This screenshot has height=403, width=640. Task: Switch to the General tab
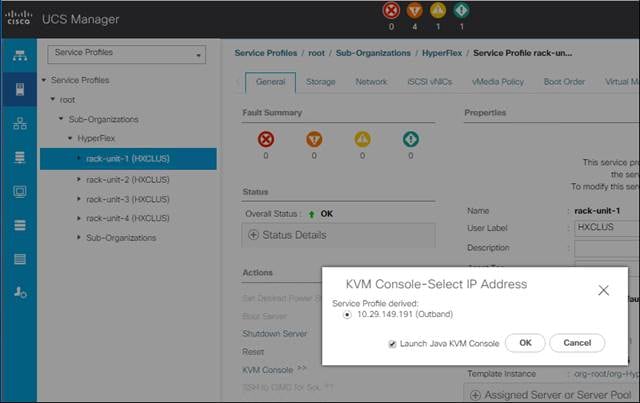tap(270, 82)
